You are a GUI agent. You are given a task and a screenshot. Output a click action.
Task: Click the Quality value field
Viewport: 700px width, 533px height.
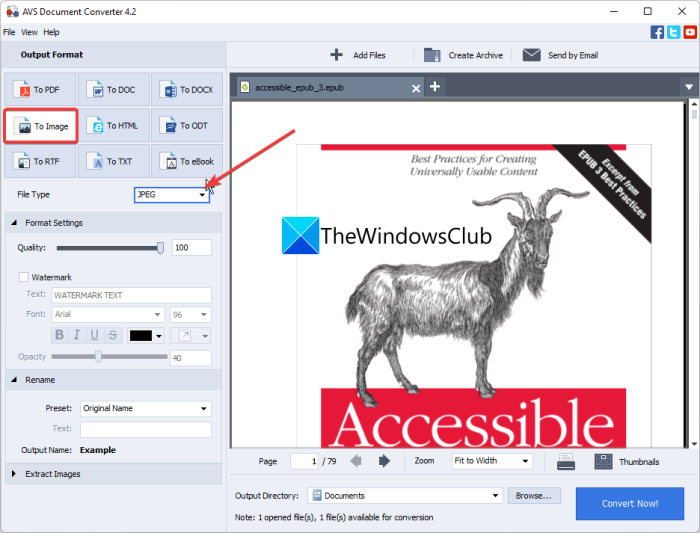pos(192,248)
